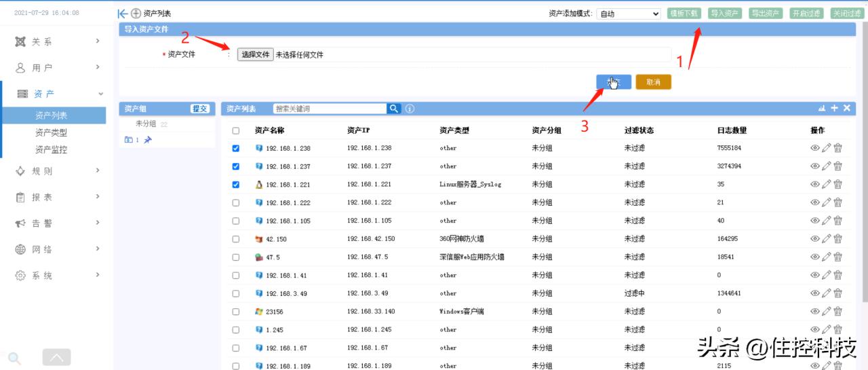Open the info icon next to search box

click(410, 109)
